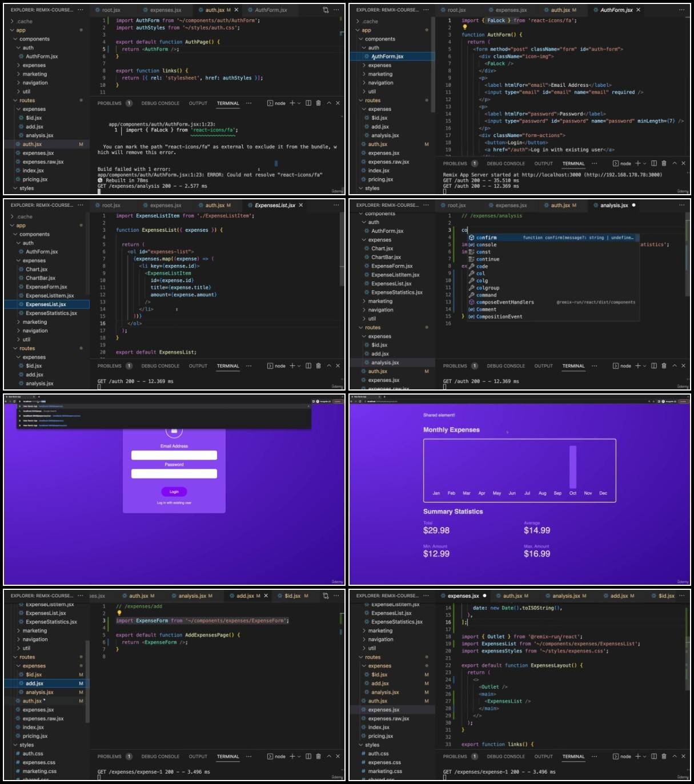
Task: Close terminal panel in expenses.jsx editor window
Action: tap(683, 757)
